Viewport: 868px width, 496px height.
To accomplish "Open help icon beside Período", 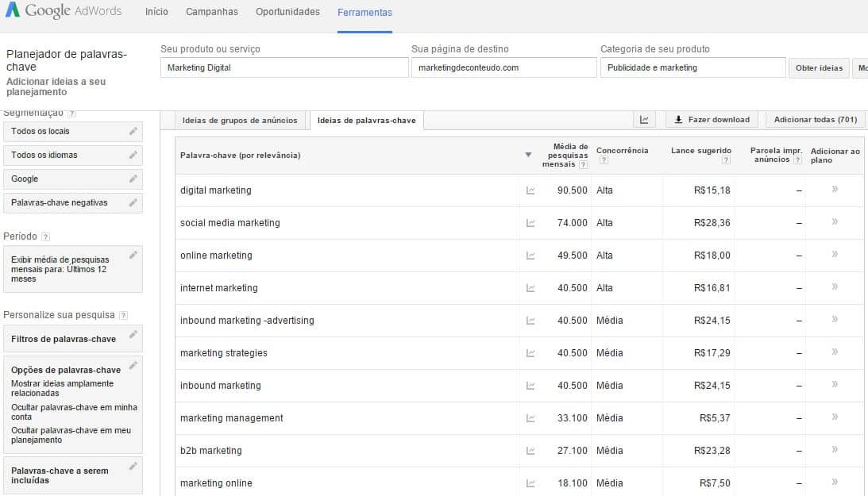I will click(x=45, y=236).
